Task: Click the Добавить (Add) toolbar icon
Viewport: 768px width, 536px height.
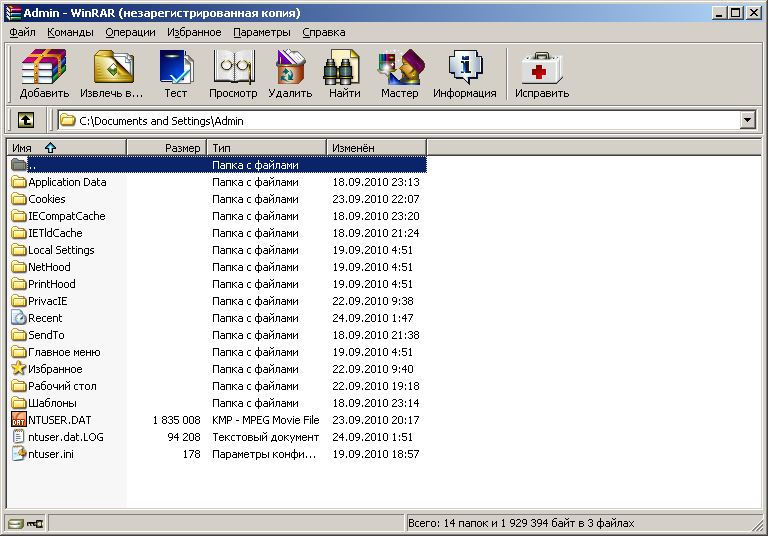Action: tap(44, 67)
